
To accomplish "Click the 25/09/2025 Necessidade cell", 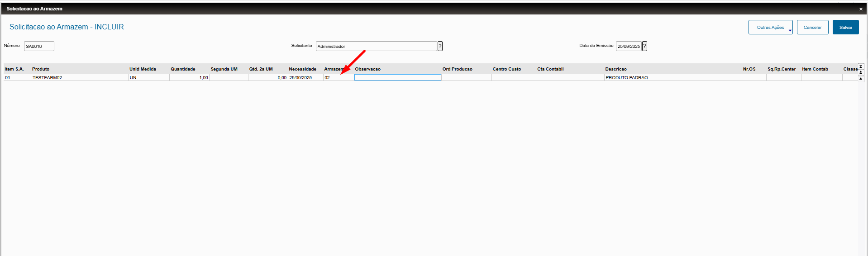I will click(x=305, y=78).
